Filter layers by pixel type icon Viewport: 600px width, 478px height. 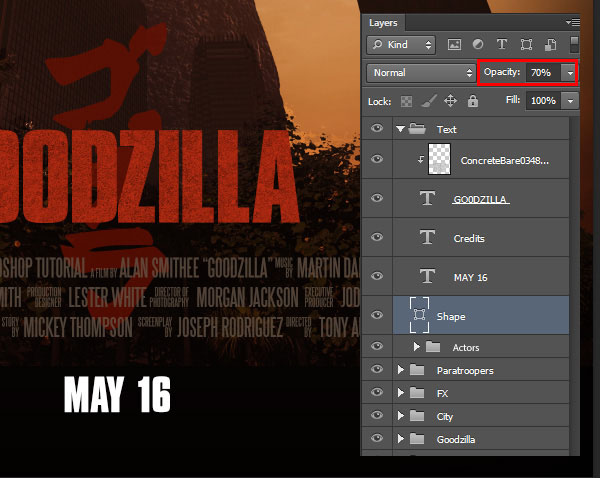(454, 45)
